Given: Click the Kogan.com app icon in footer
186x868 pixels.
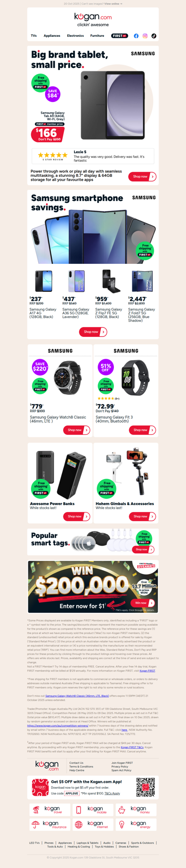Looking at the screenshot, I should point(40,787).
